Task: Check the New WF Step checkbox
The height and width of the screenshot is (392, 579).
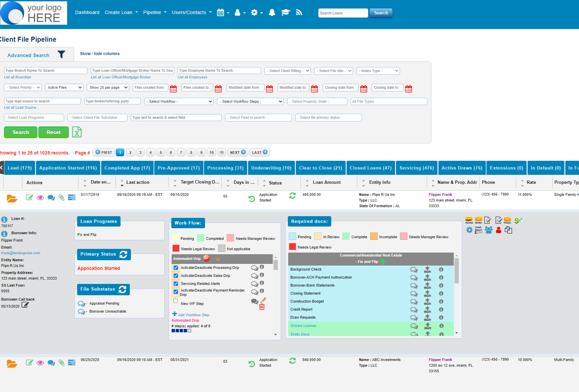Action: tap(175, 301)
